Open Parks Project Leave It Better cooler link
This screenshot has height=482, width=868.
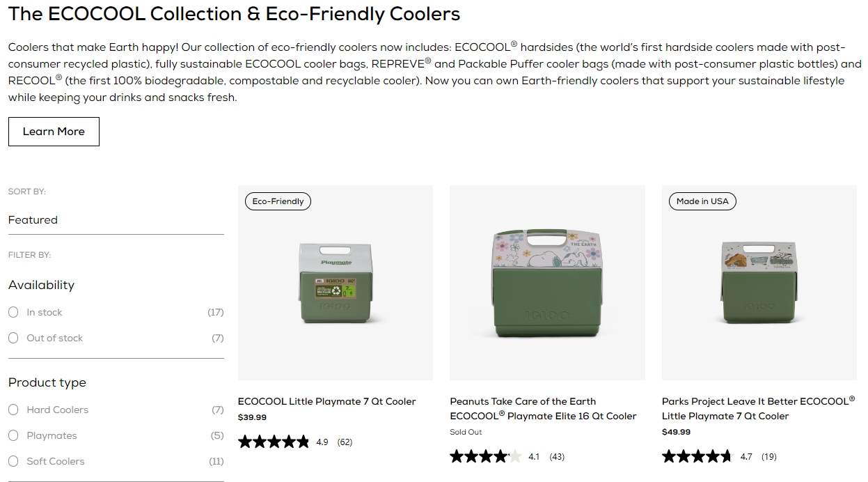pos(759,409)
